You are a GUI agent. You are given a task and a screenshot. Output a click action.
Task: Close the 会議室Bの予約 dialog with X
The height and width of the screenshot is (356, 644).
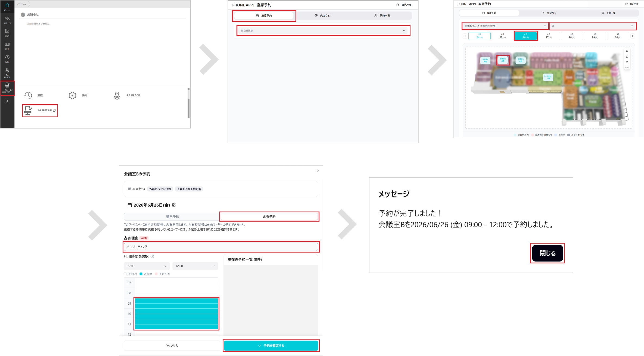tap(318, 171)
